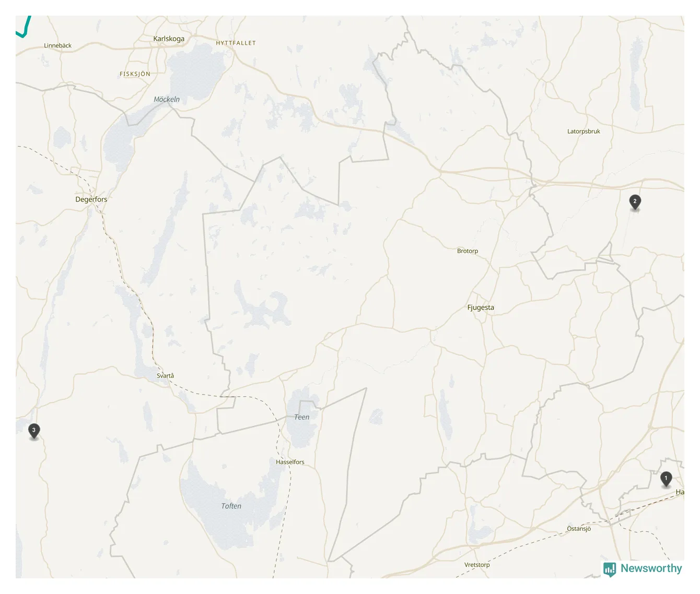The height and width of the screenshot is (594, 700).
Task: Click the Newsworthy logo icon
Action: pyautogui.click(x=610, y=569)
